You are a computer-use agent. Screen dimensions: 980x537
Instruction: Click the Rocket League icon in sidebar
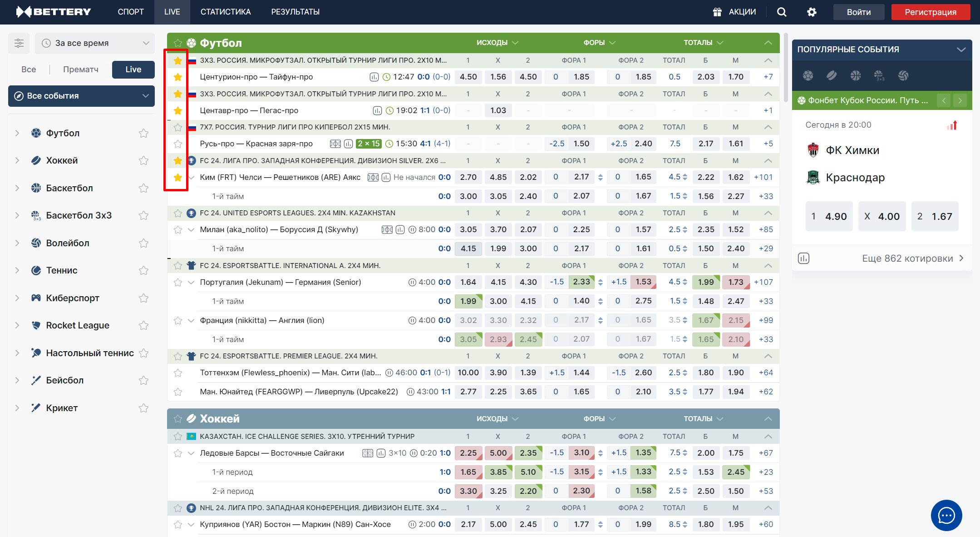(35, 325)
